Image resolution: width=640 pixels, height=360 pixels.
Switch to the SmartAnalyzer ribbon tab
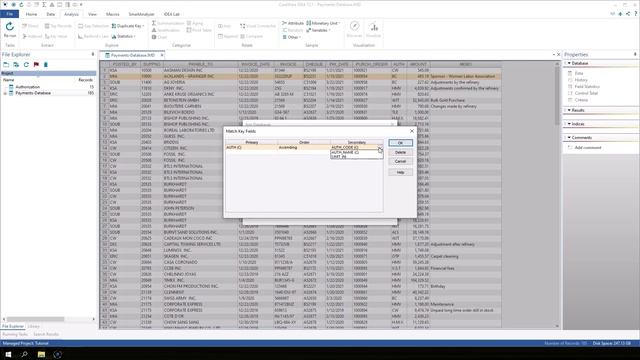tap(141, 14)
